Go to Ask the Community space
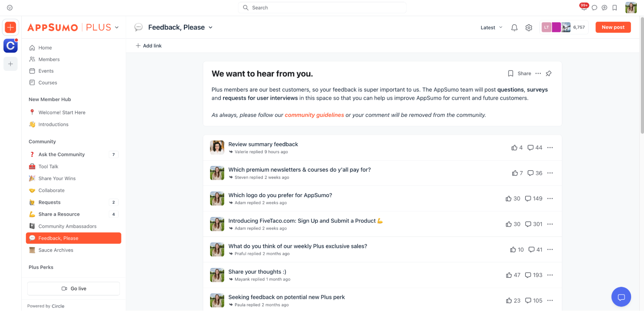The image size is (644, 311). [x=62, y=155]
